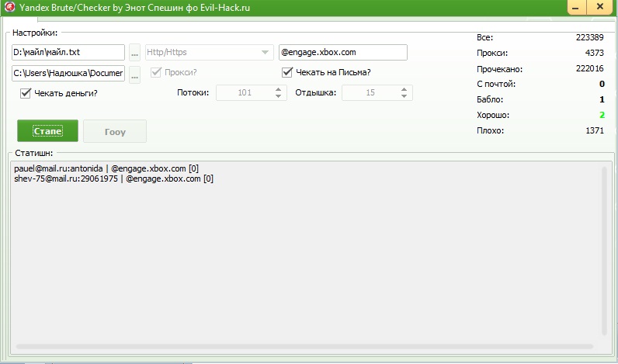
Task: Click the D:\майл\майл.txt path field
Action: click(x=68, y=53)
